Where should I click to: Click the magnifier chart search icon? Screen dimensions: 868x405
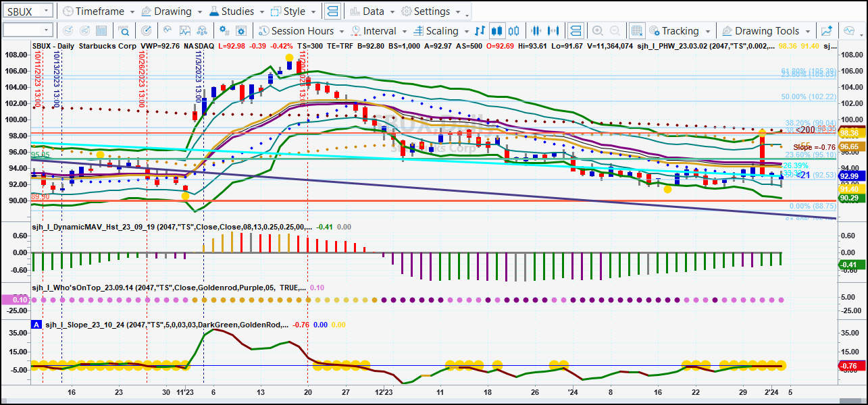[x=125, y=31]
